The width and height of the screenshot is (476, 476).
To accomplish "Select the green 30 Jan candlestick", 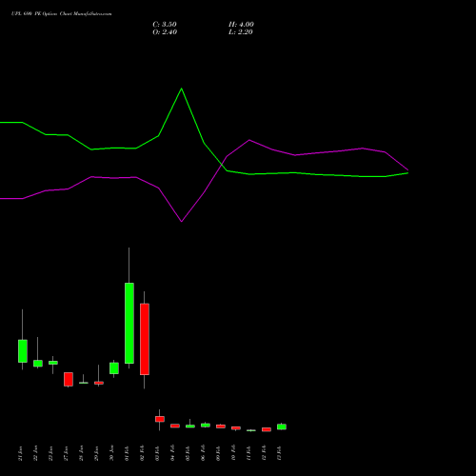I will tap(114, 368).
